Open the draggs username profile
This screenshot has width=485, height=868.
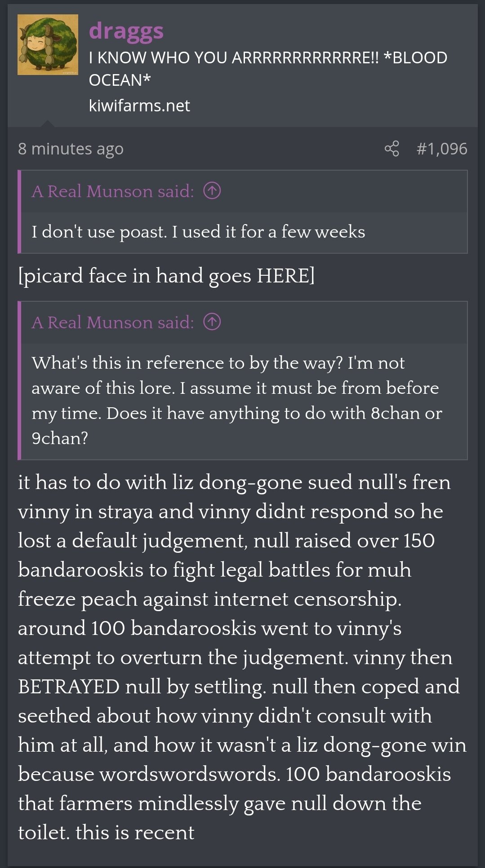[x=126, y=31]
